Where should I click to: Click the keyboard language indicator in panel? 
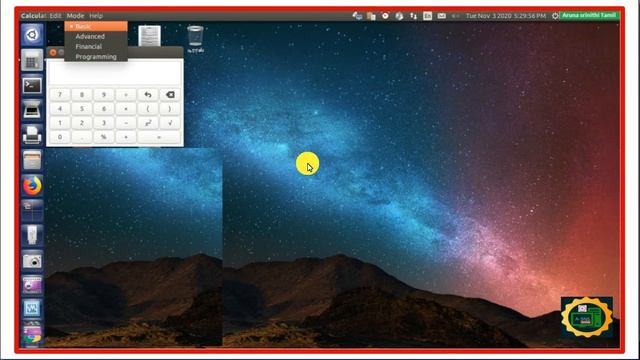pos(427,16)
